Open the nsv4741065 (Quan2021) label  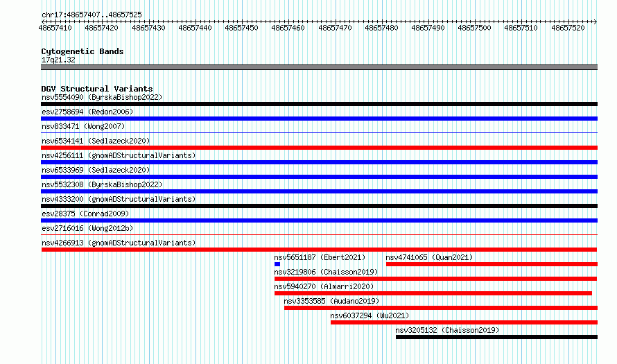click(x=429, y=257)
